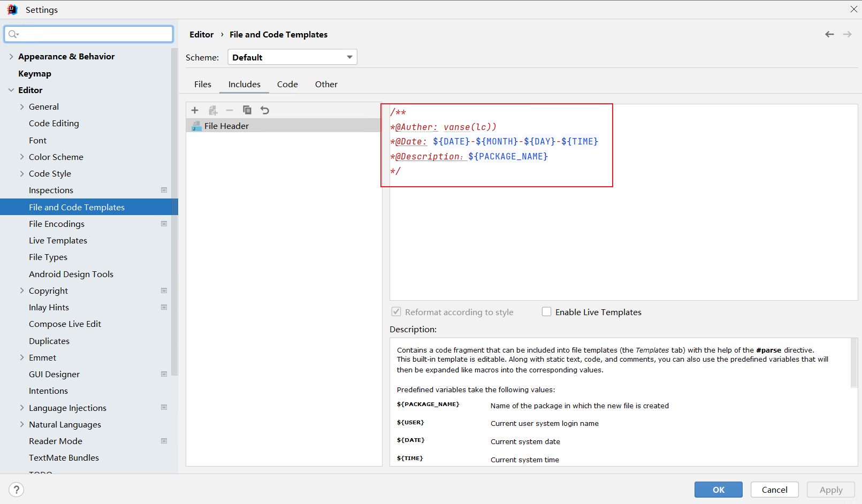The width and height of the screenshot is (862, 504).
Task: Select the Inspections settings page
Action: [51, 190]
